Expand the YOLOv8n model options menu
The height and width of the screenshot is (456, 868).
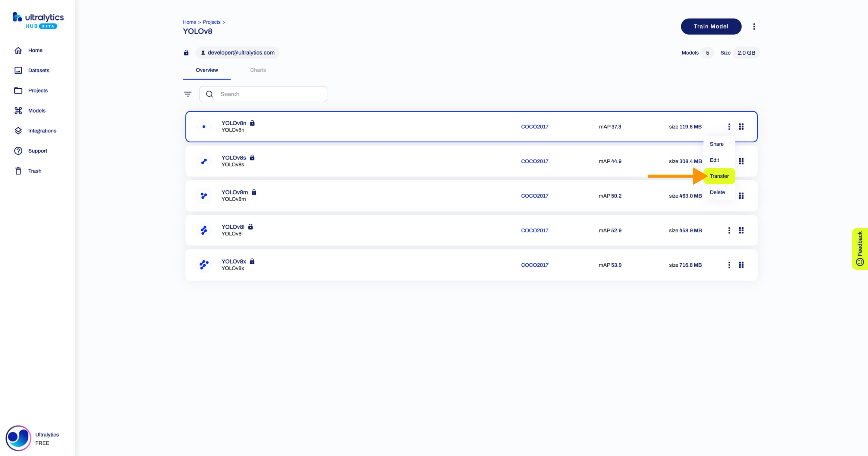pos(728,126)
